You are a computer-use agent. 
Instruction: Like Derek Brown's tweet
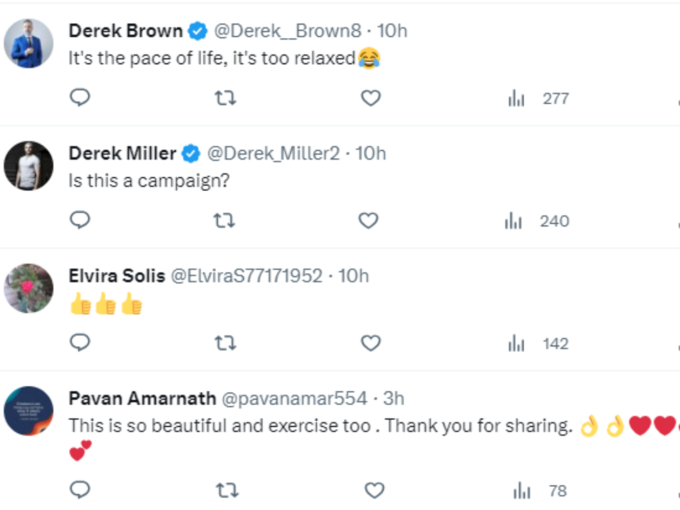pyautogui.click(x=371, y=98)
